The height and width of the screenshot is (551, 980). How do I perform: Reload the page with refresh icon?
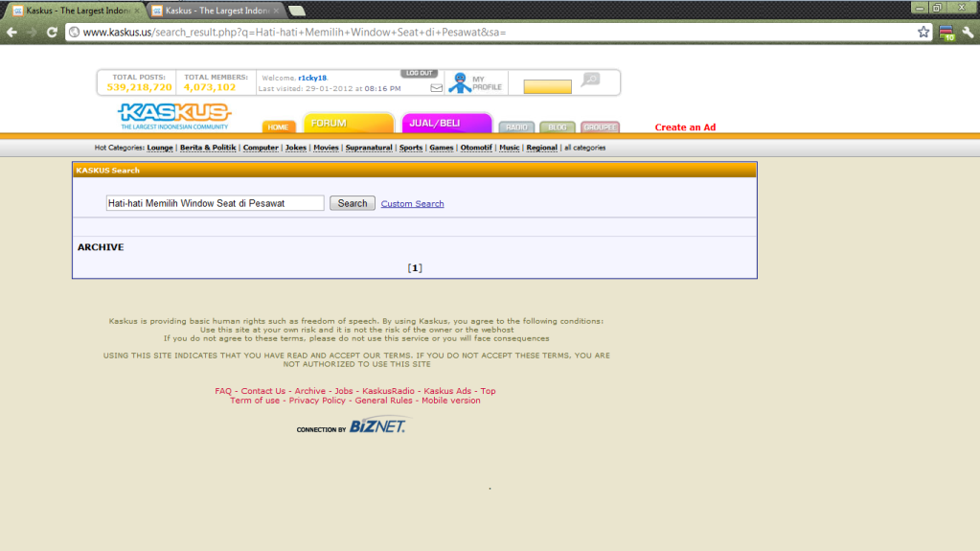point(52,32)
